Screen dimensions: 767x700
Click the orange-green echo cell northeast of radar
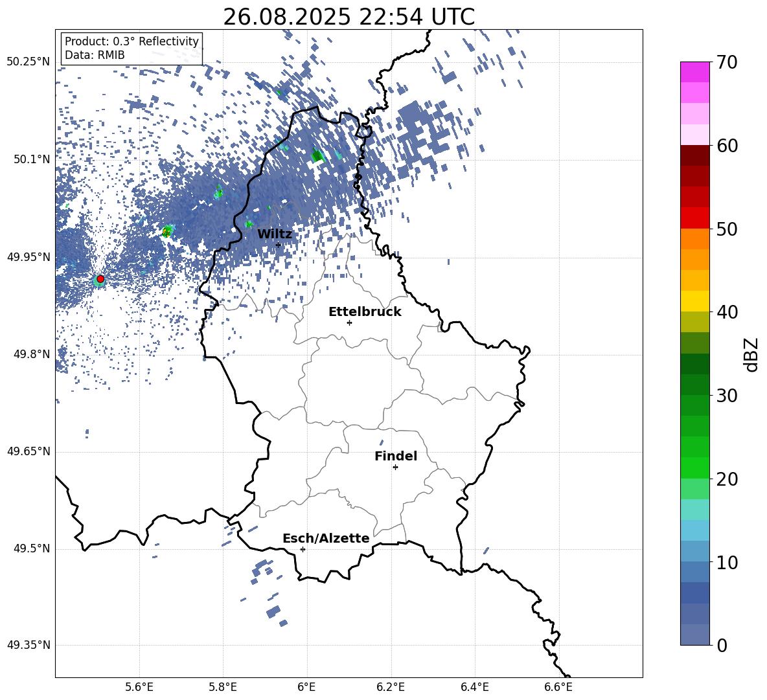(x=167, y=231)
